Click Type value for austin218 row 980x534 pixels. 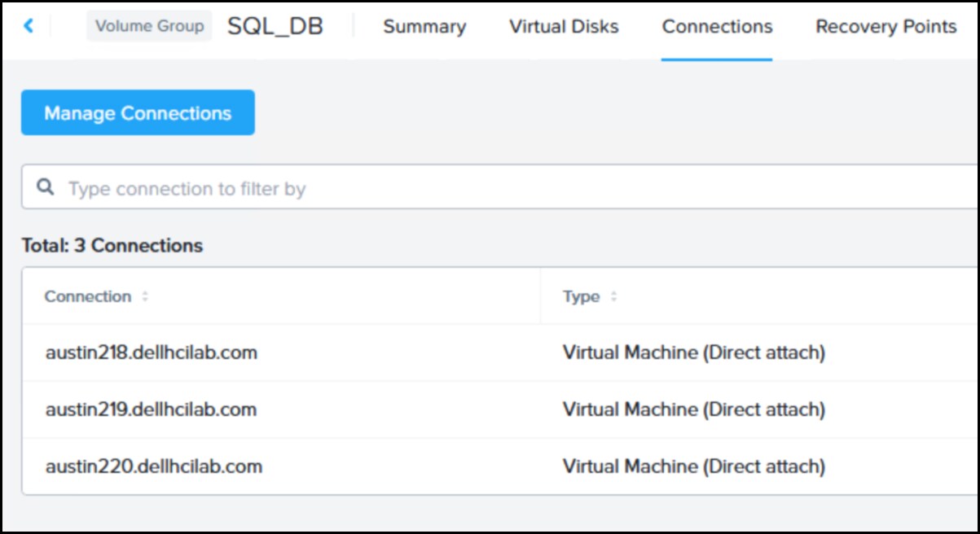point(694,352)
